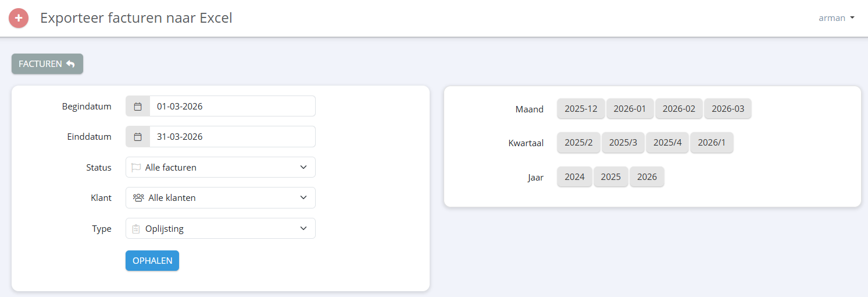Pick month 2026-03

(x=728, y=109)
